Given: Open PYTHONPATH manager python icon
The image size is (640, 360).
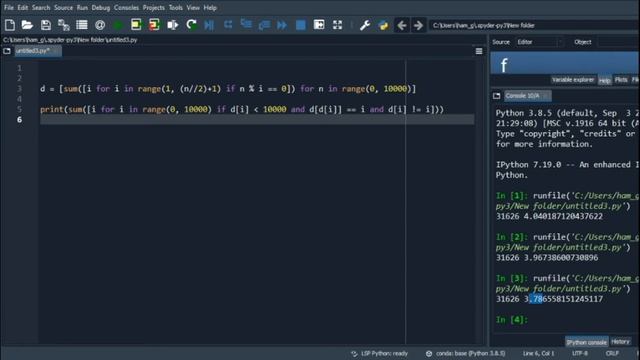Looking at the screenshot, I should [383, 25].
